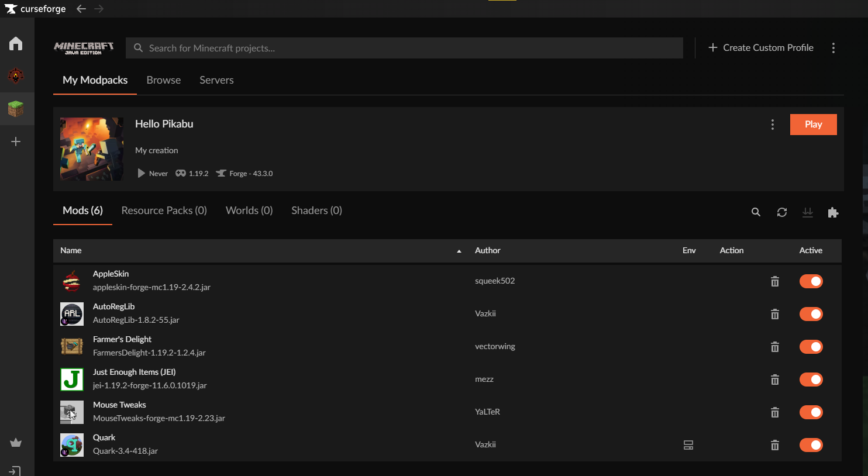Disable the Quark mod toggle
Screen dimensions: 868x476
click(811, 445)
